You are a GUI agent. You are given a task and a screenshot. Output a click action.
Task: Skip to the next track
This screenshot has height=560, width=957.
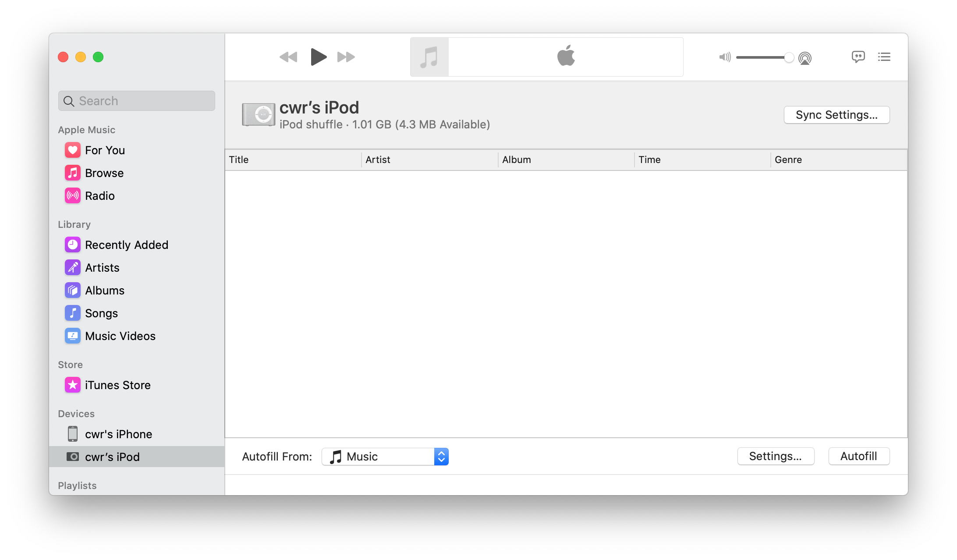346,57
